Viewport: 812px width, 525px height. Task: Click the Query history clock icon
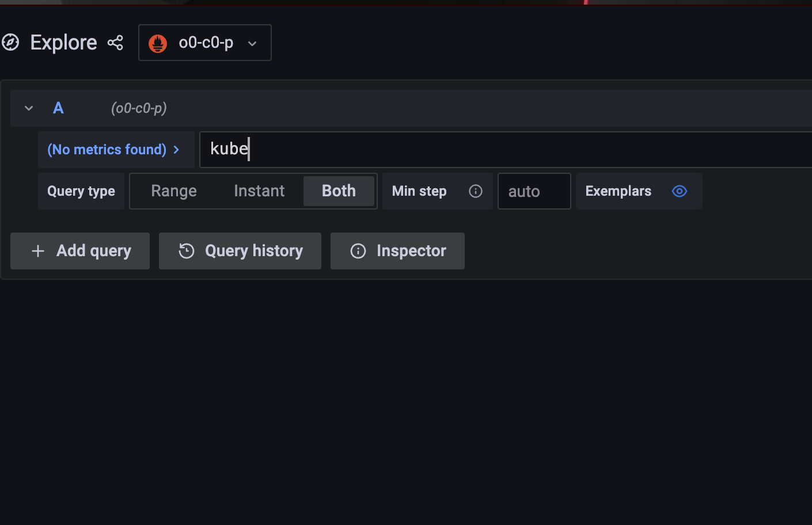click(x=185, y=251)
